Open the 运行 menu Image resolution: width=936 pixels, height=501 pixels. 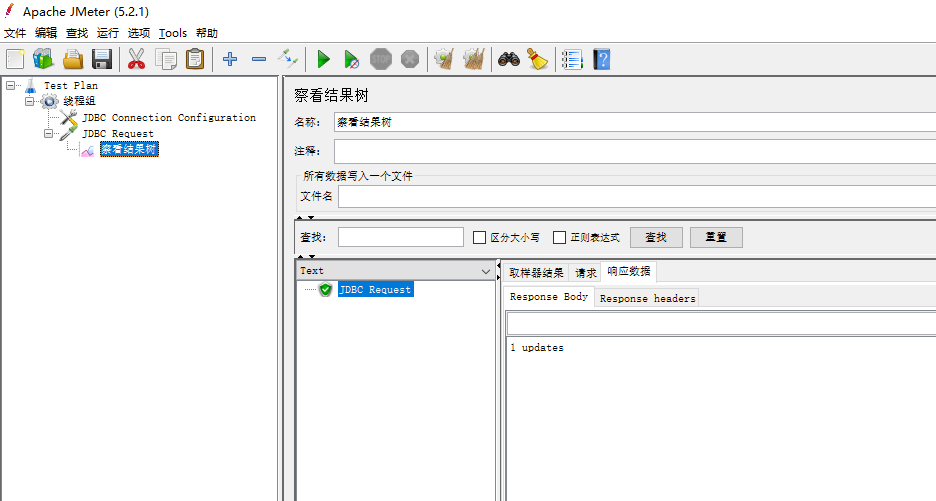tap(108, 33)
